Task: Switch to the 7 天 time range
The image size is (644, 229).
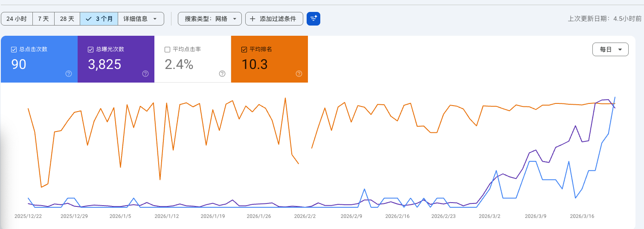Action: pyautogui.click(x=44, y=19)
